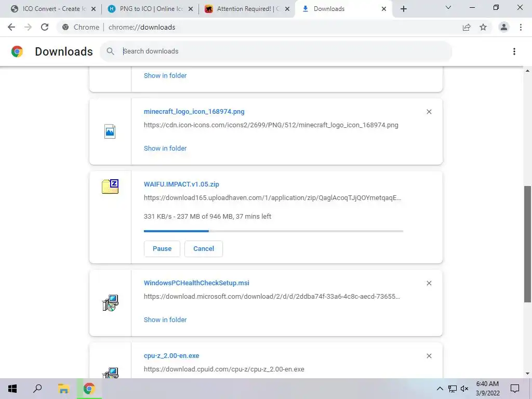Click the PNG image file icon for minecraft logo
This screenshot has height=399, width=532.
pyautogui.click(x=110, y=131)
